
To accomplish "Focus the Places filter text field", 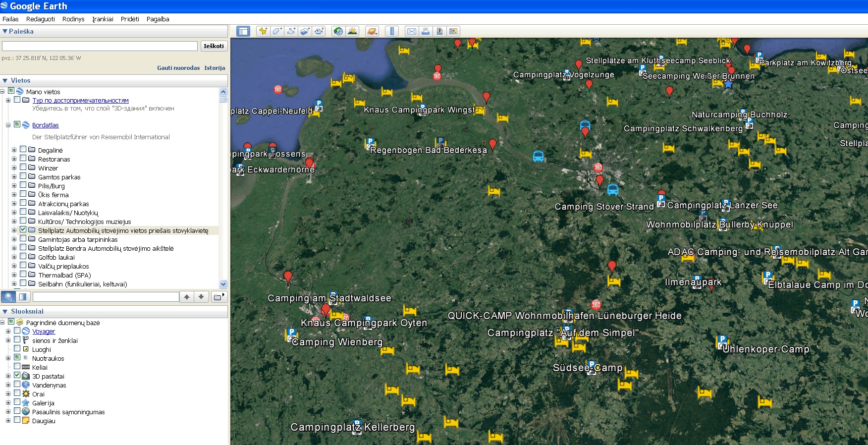I will 106,297.
